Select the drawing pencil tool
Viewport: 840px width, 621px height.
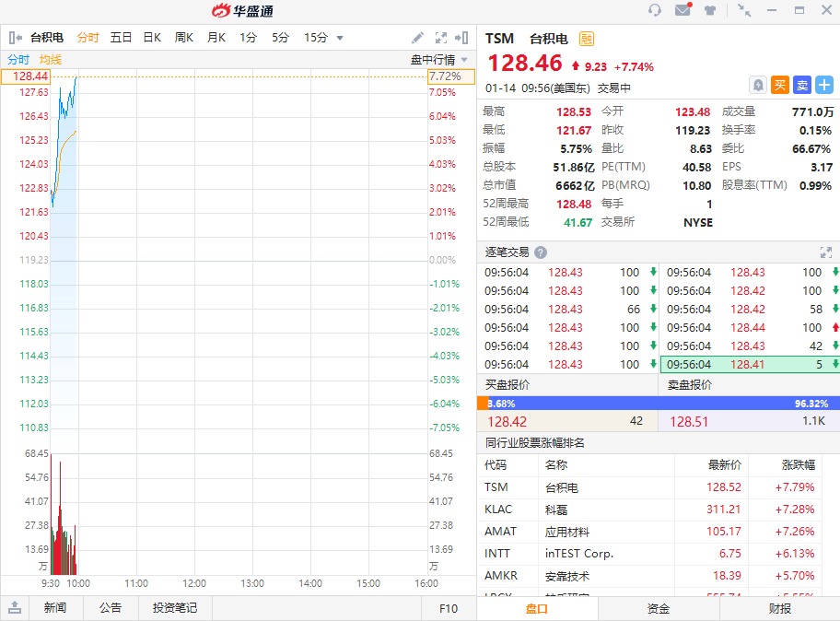point(417,38)
